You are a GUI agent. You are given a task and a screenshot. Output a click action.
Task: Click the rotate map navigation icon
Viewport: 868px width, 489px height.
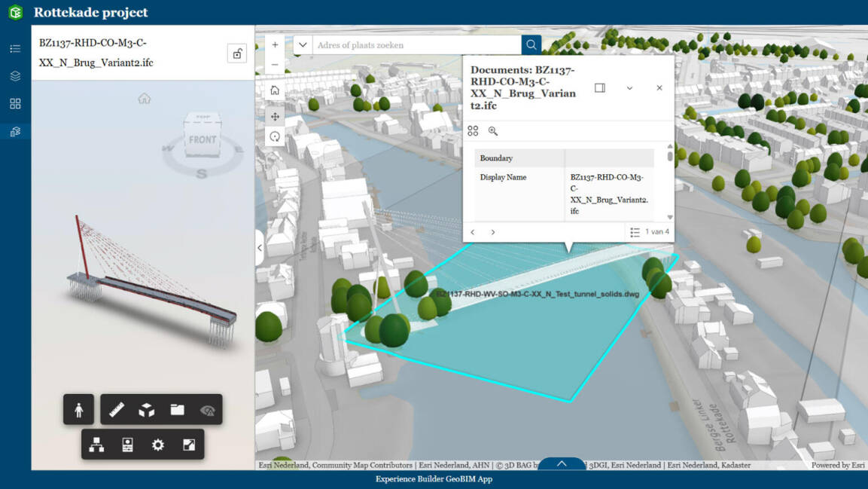(275, 136)
